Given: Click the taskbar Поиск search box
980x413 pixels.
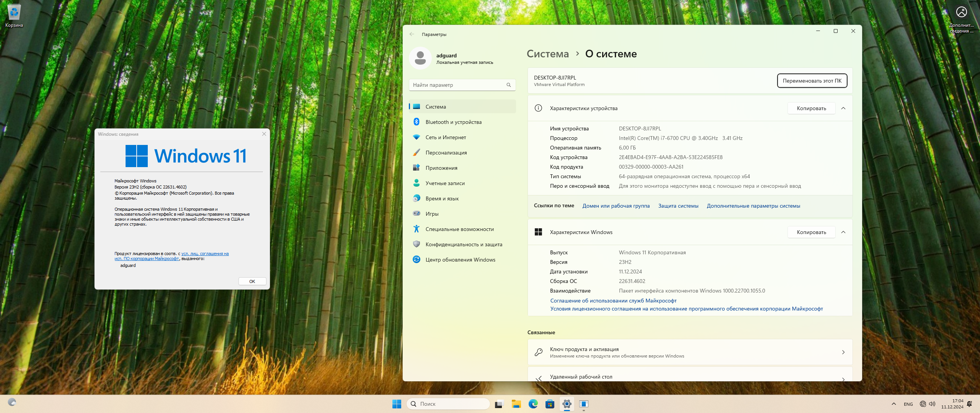Looking at the screenshot, I should pyautogui.click(x=448, y=404).
